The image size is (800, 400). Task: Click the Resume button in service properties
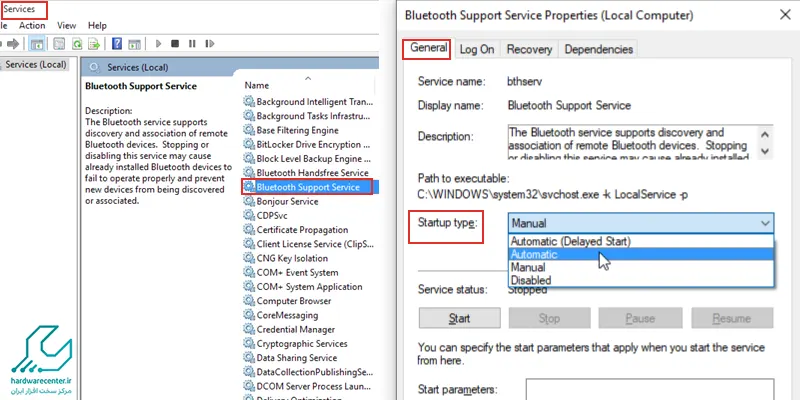pos(732,318)
